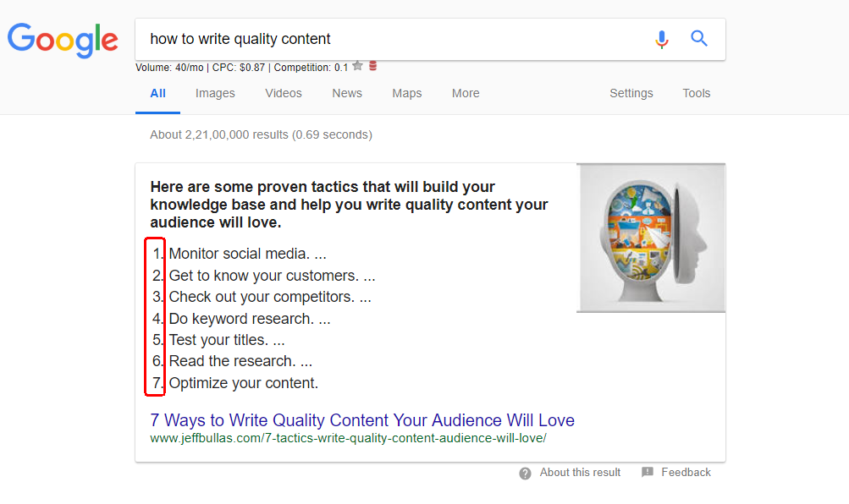This screenshot has height=504, width=849.
Task: Click the About this result text
Action: 580,472
